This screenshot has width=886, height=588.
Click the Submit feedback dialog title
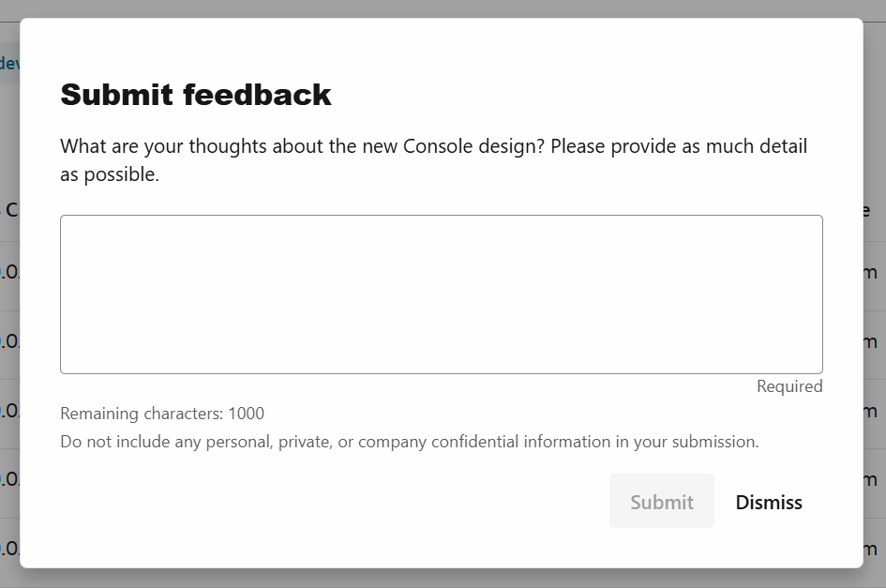pos(196,94)
